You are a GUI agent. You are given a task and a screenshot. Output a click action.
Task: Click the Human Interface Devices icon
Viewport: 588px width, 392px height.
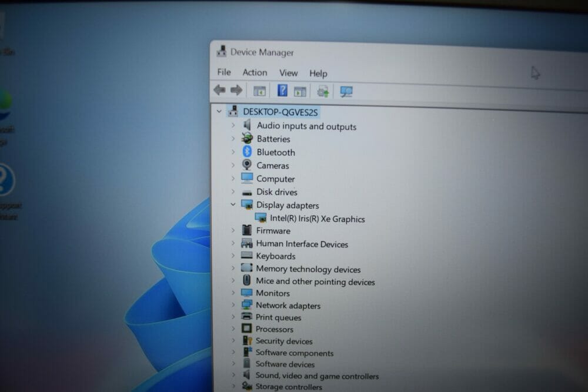247,243
